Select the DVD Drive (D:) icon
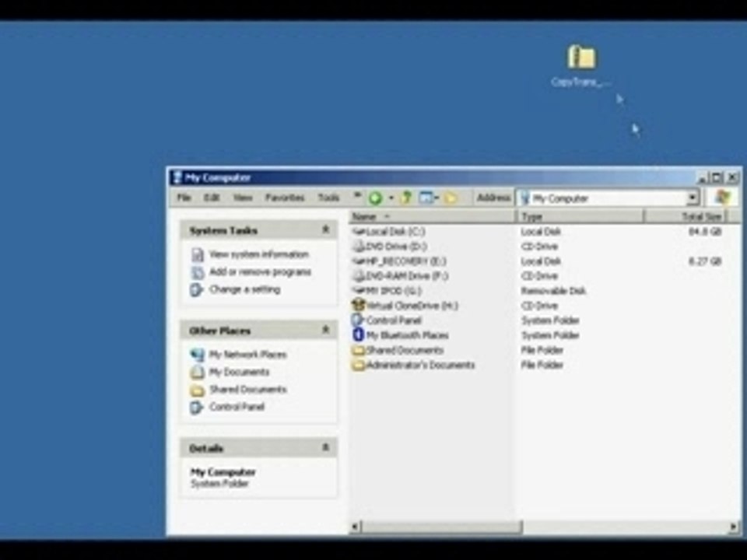This screenshot has height=560, width=747. point(358,247)
